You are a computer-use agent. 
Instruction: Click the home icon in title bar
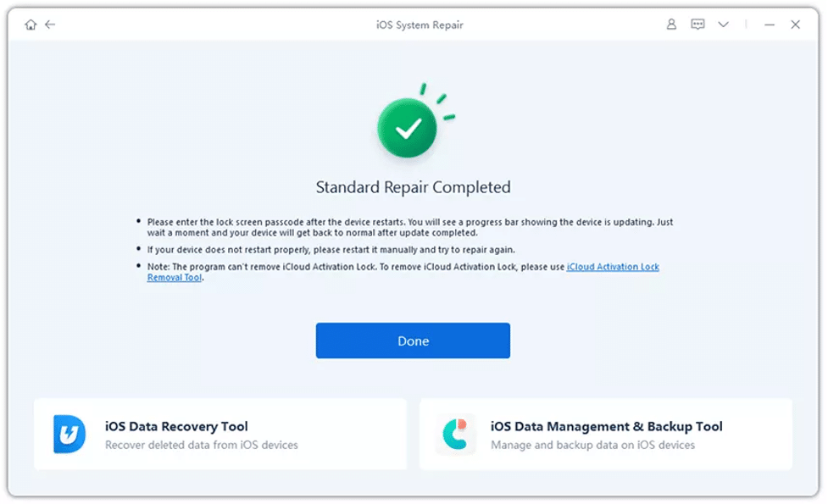(31, 25)
